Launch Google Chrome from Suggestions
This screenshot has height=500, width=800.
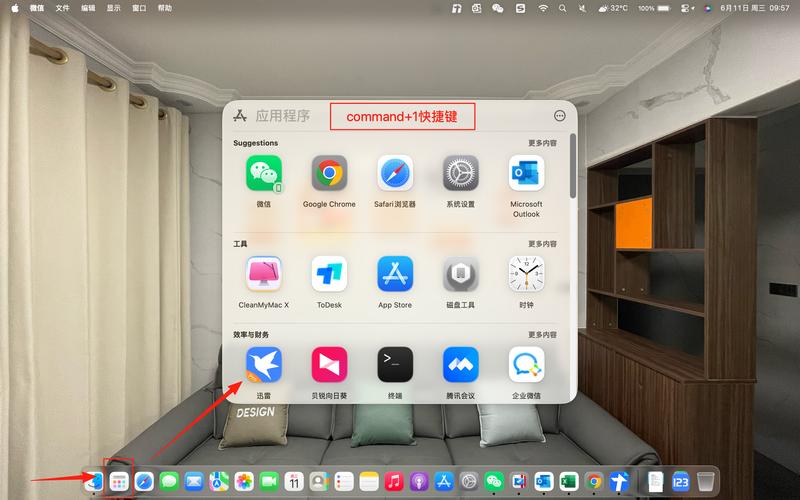(329, 173)
